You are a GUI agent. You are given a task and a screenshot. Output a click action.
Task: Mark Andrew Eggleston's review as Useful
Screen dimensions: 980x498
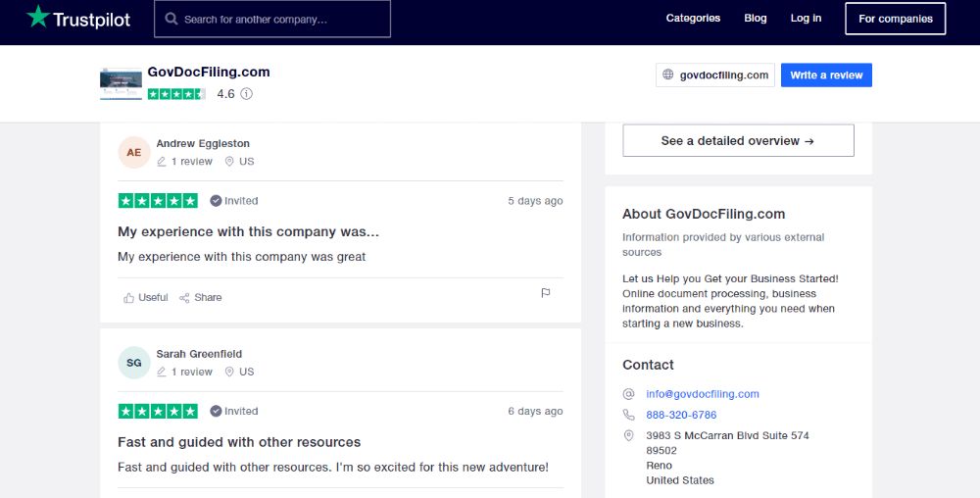pyautogui.click(x=146, y=297)
